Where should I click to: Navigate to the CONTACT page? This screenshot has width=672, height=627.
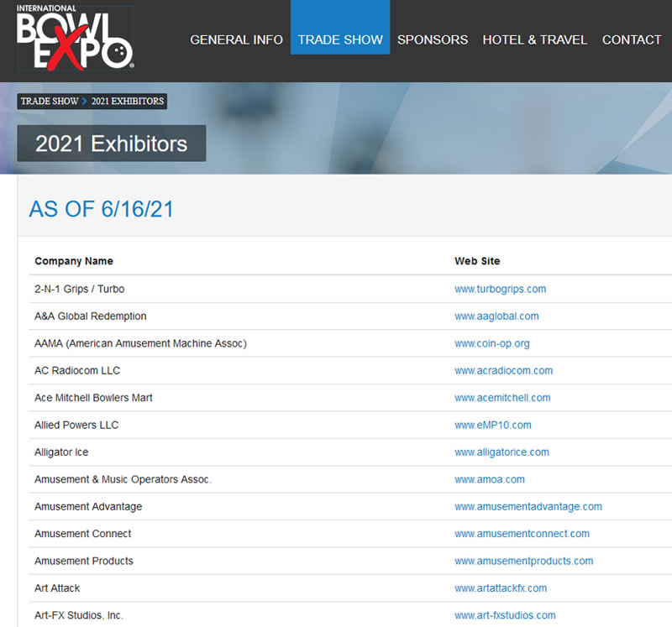tap(632, 39)
